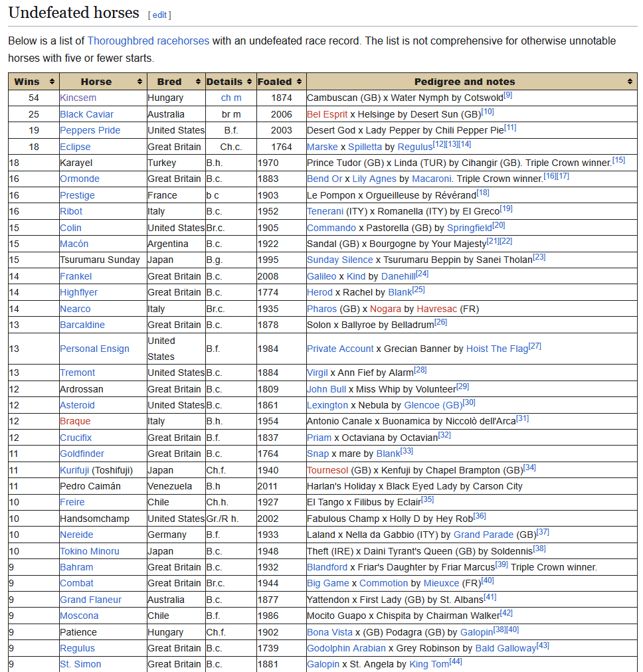Open the Prestige horse link
The height and width of the screenshot is (672, 643).
(77, 195)
